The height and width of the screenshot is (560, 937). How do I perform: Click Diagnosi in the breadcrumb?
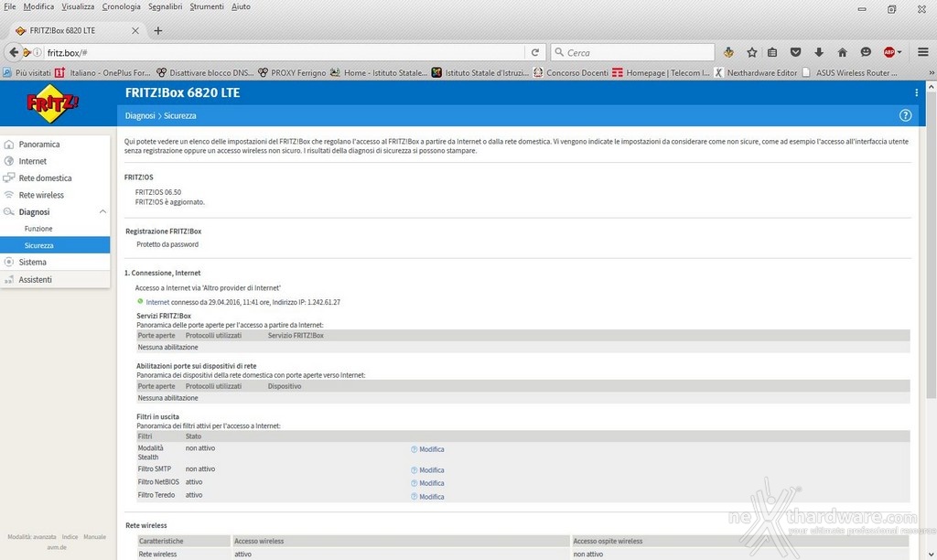140,115
